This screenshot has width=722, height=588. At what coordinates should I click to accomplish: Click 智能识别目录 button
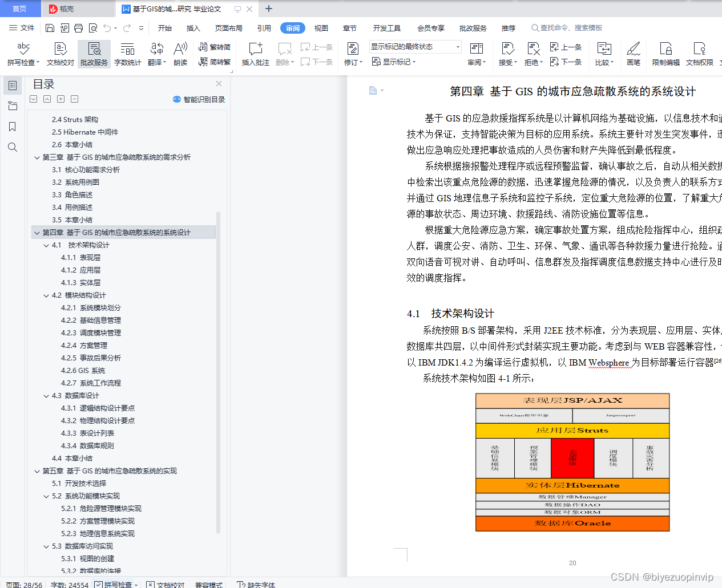199,99
